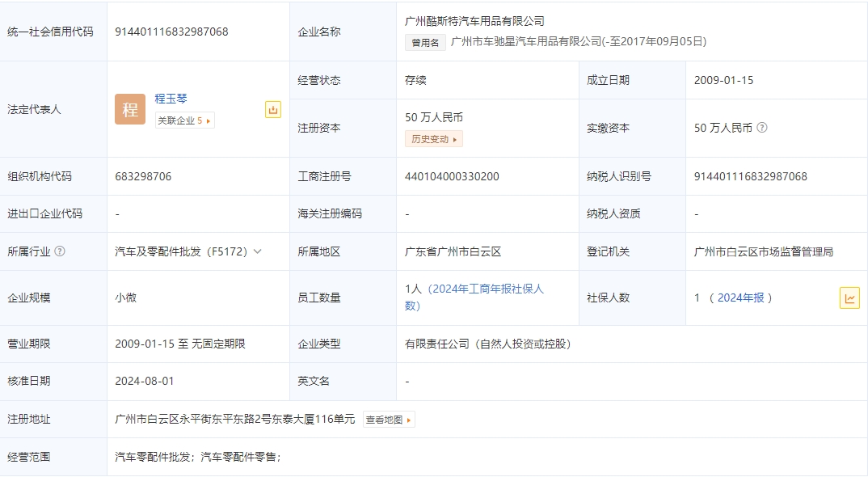Open the social insurance trend chart icon
The height and width of the screenshot is (477, 868).
[x=849, y=298]
